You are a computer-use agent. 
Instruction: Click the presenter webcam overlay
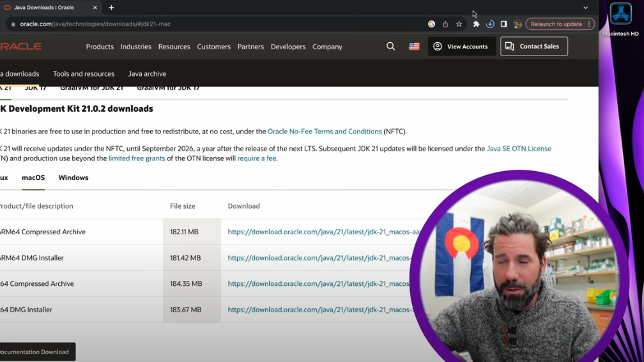click(519, 267)
